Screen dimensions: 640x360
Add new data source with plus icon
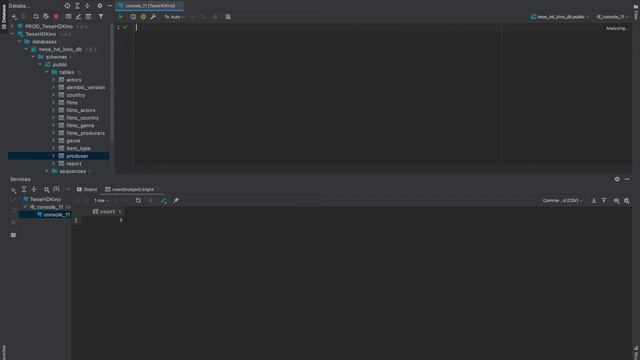(14, 17)
